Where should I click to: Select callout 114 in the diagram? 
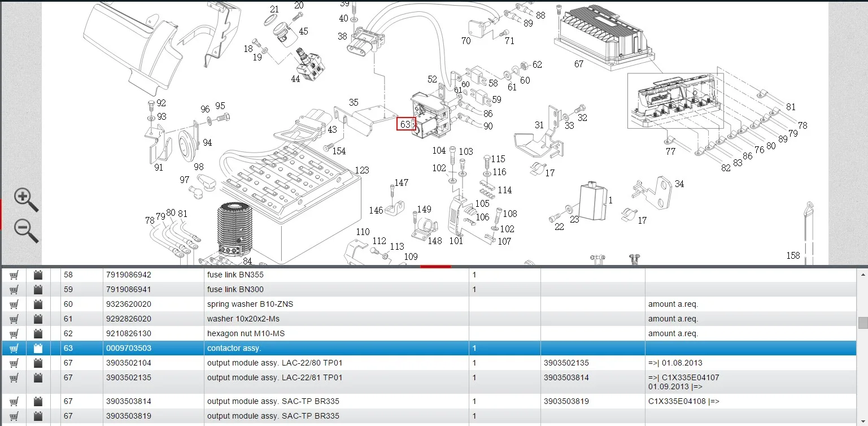click(505, 190)
